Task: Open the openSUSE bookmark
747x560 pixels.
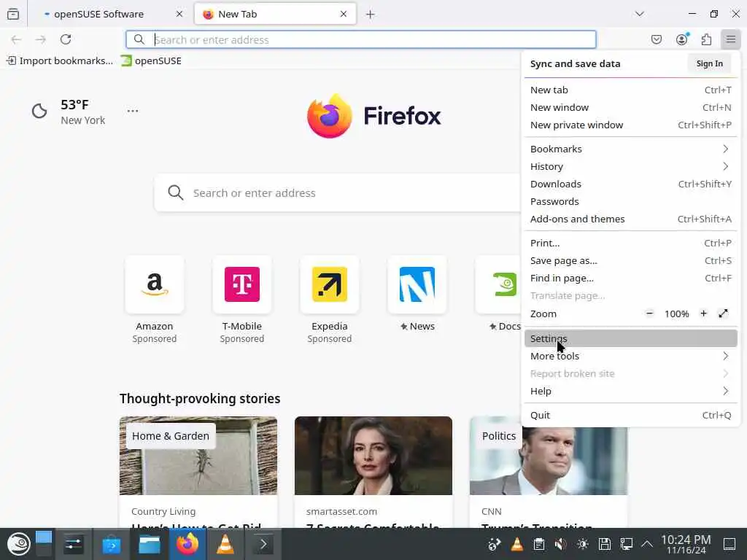Action: [152, 61]
